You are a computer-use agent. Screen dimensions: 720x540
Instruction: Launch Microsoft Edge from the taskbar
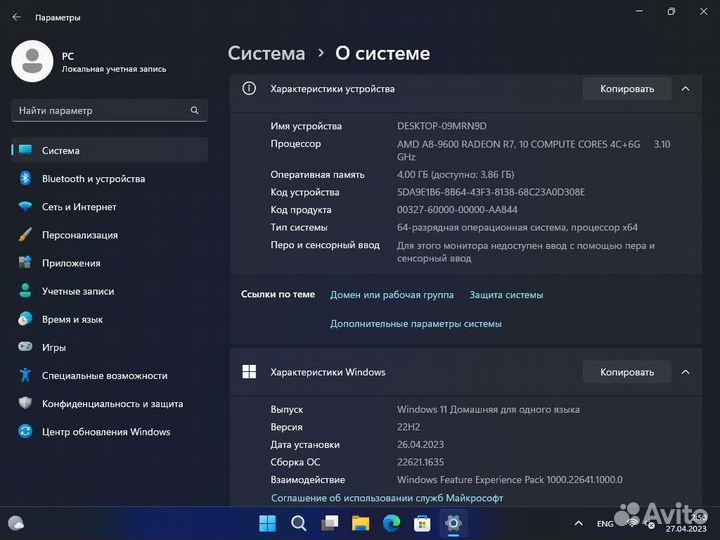click(x=391, y=523)
